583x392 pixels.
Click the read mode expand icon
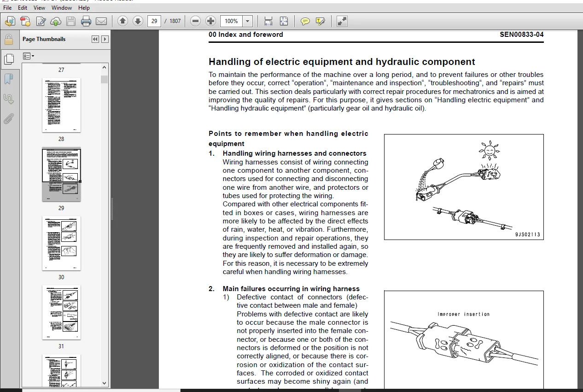click(342, 21)
